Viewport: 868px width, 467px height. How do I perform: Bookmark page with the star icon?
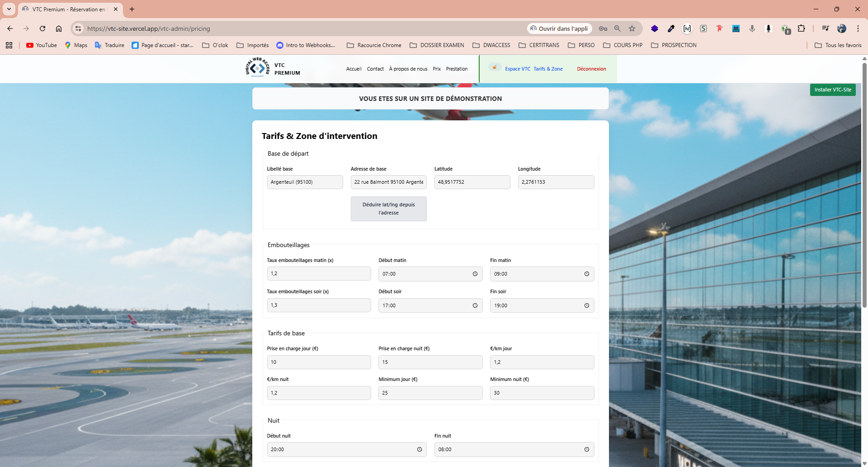(632, 29)
